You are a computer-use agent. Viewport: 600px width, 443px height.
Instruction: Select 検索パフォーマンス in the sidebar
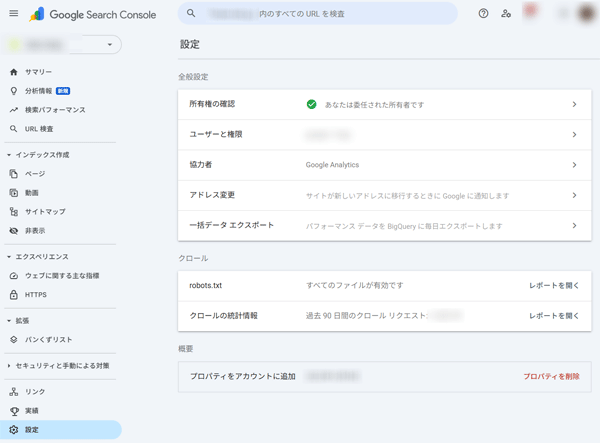54,110
